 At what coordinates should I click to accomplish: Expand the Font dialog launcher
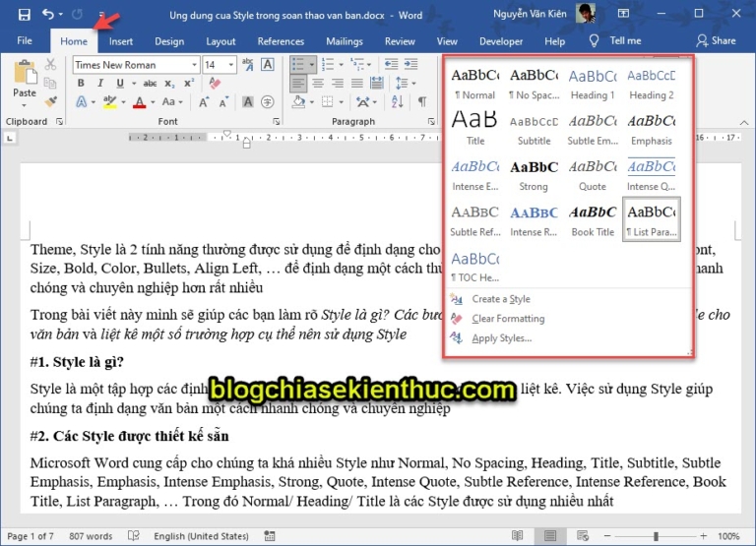pos(277,121)
